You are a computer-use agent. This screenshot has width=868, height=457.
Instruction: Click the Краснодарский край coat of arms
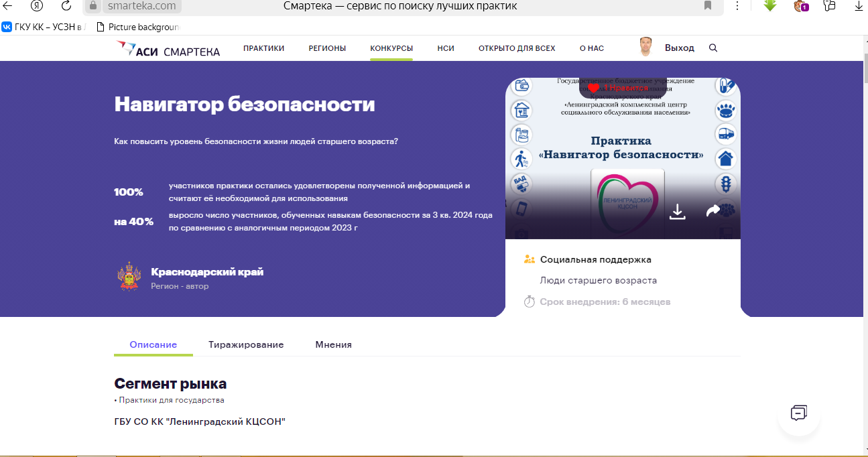coord(129,276)
